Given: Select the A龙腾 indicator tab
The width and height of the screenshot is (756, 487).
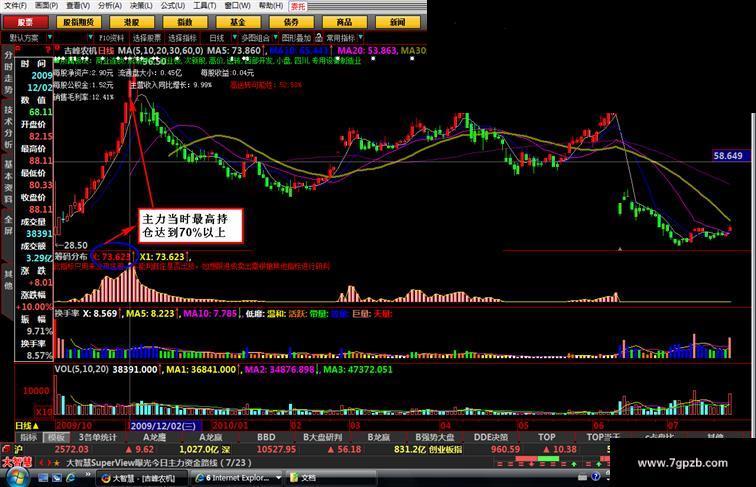Looking at the screenshot, I should tap(154, 437).
